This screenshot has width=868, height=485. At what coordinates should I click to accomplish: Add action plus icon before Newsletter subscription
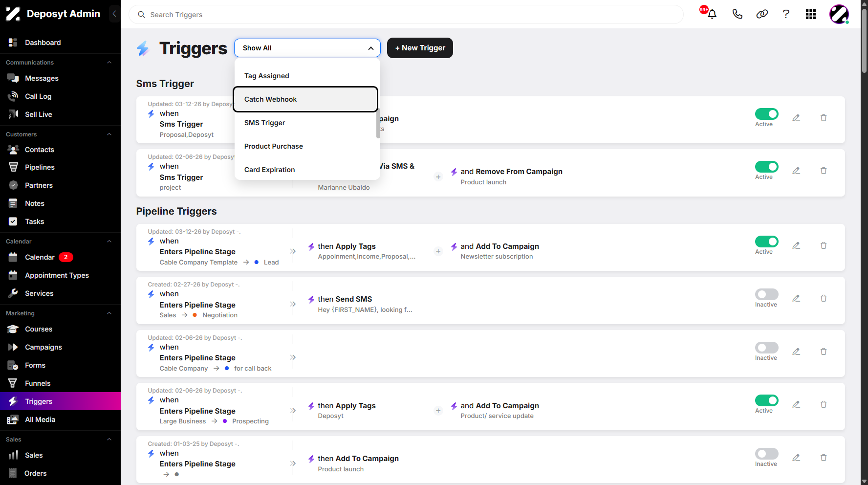(x=438, y=251)
